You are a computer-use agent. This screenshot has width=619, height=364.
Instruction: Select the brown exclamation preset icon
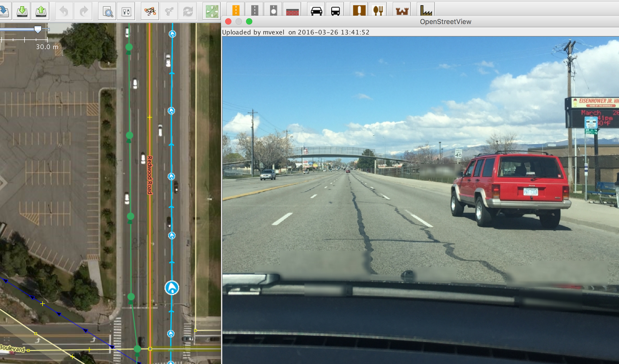click(359, 10)
